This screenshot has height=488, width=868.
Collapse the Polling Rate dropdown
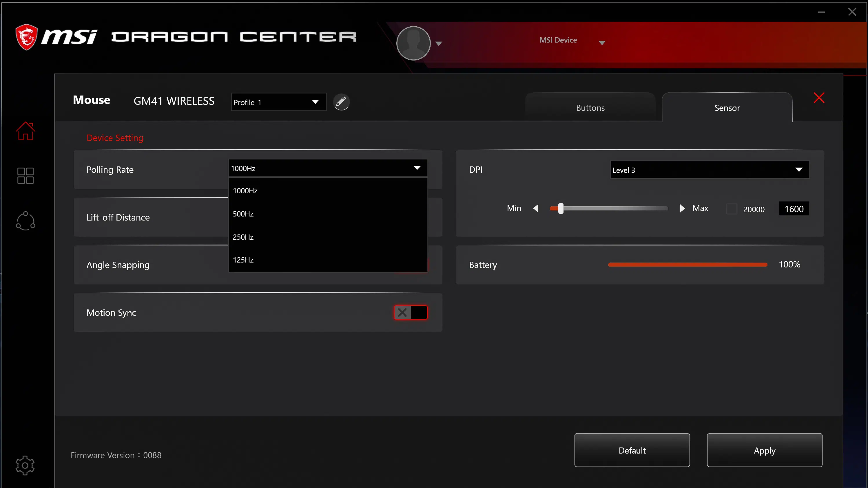[x=328, y=168]
